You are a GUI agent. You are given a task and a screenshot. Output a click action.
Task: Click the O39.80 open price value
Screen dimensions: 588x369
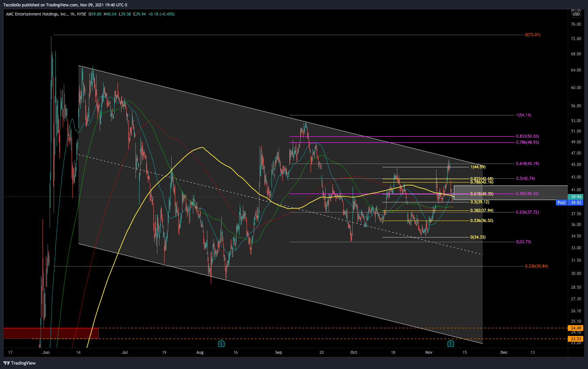[x=95, y=14]
